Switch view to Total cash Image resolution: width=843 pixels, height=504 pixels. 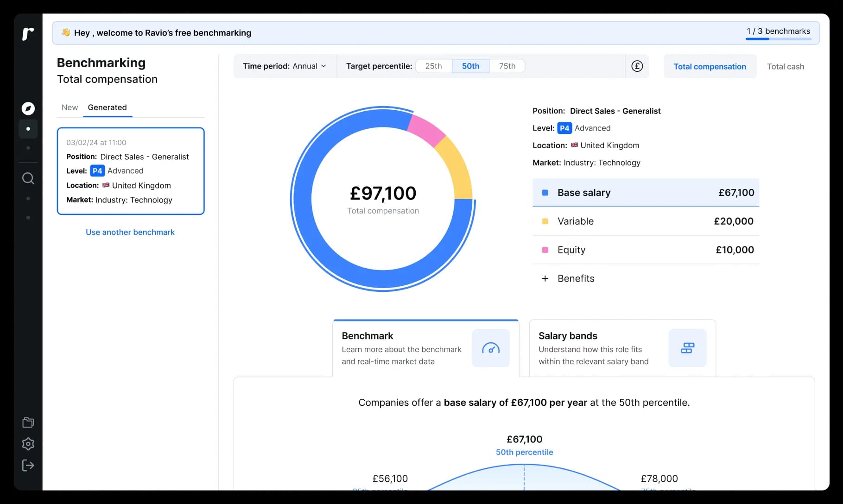click(x=786, y=66)
